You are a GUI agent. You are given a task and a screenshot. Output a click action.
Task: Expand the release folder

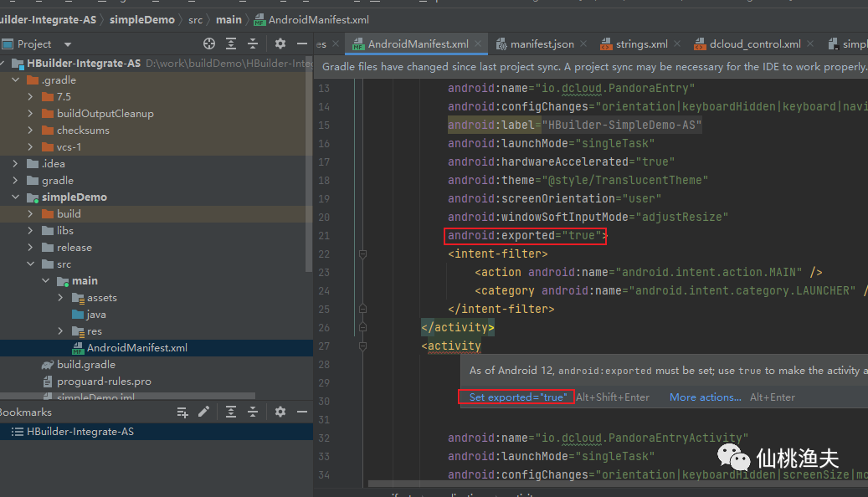coord(30,248)
